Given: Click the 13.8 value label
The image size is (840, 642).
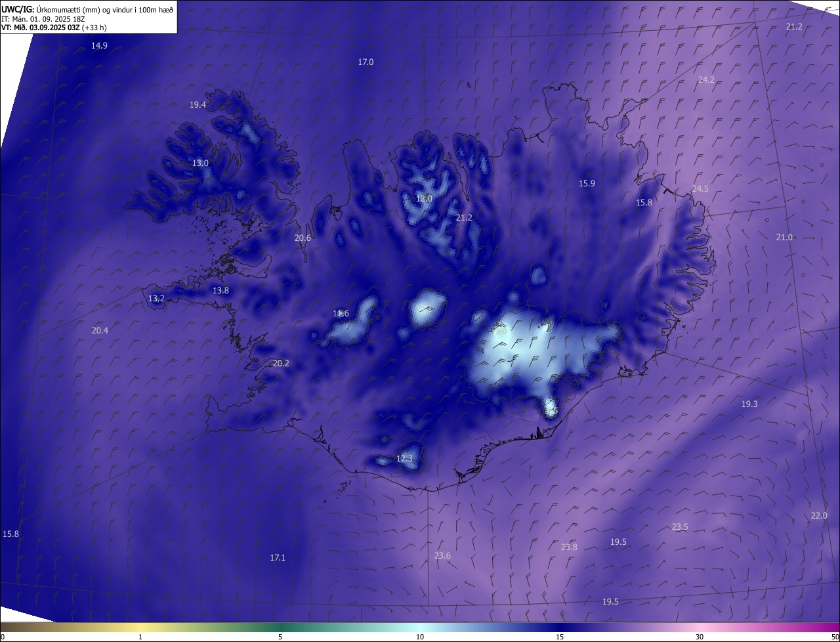Looking at the screenshot, I should [x=220, y=290].
